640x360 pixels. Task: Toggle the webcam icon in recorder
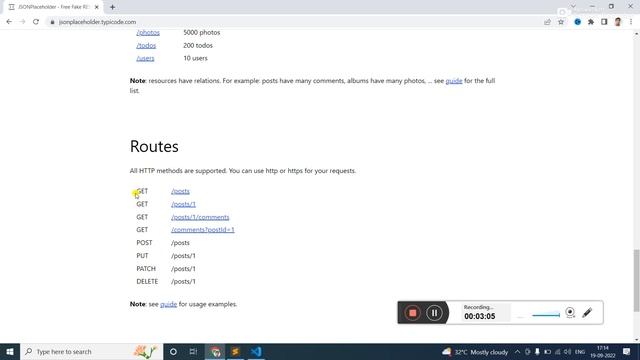pyautogui.click(x=570, y=313)
